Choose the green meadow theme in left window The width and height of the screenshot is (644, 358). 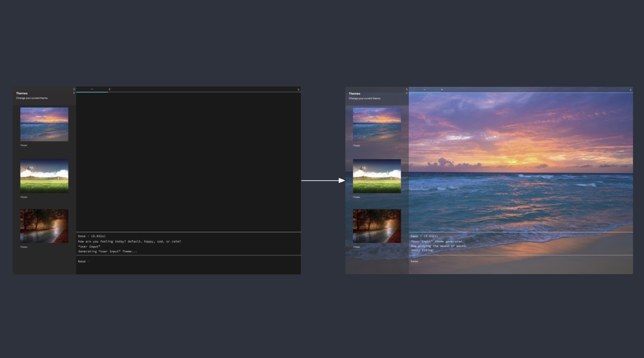click(x=44, y=176)
